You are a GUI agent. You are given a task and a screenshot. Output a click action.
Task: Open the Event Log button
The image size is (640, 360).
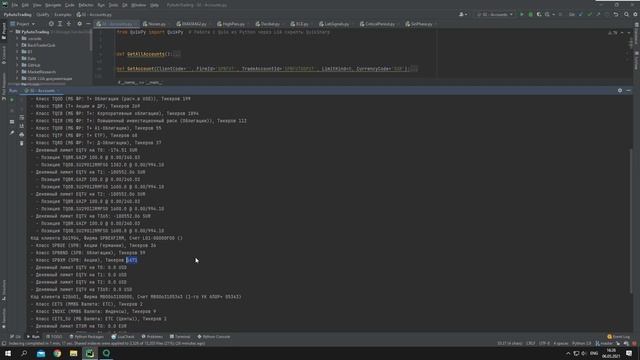click(619, 337)
